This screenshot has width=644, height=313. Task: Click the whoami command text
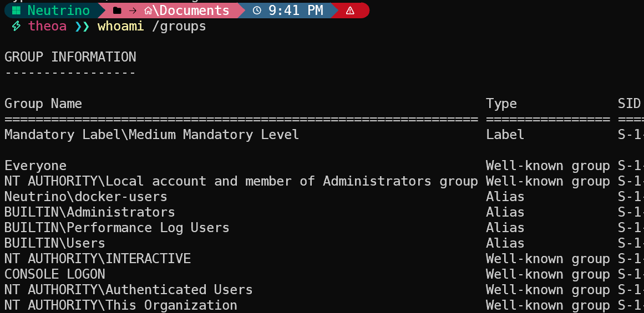[x=121, y=26]
